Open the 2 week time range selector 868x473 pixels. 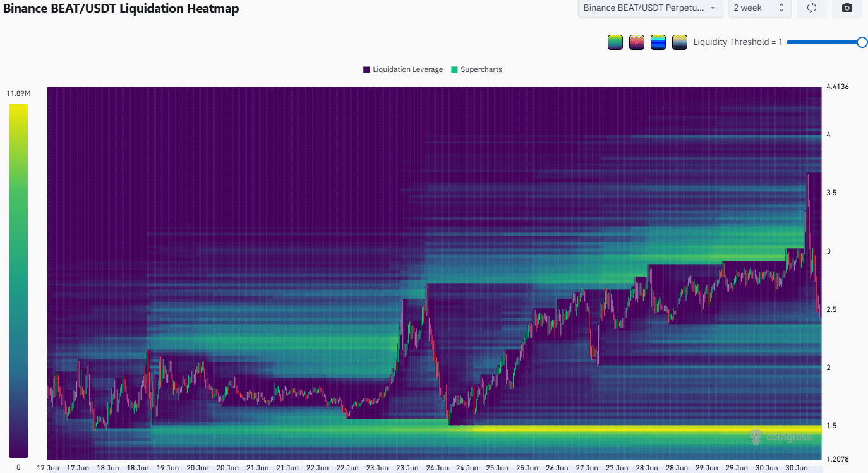click(759, 8)
